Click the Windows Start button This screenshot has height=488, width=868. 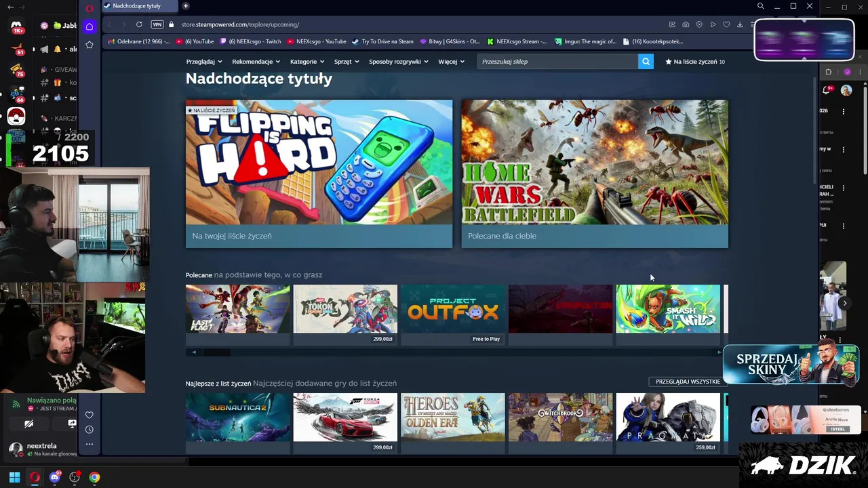point(14,477)
